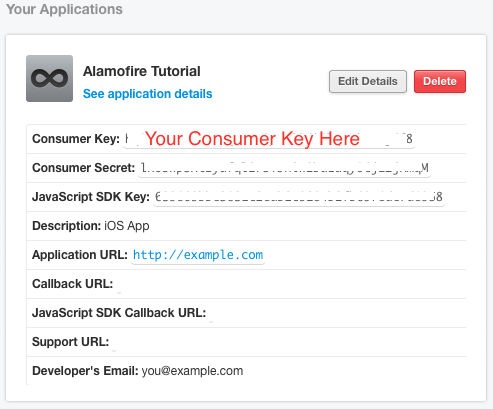Click the Description iOS App text

point(91,226)
